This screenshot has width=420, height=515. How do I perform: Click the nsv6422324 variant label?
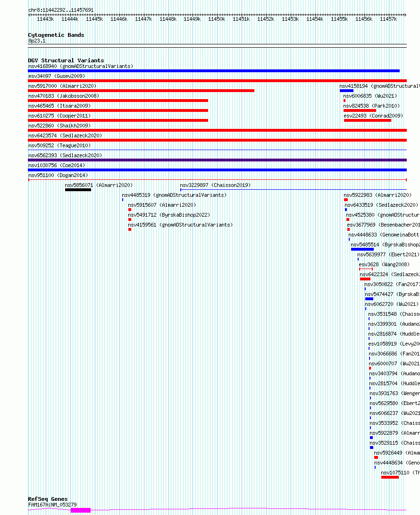pyautogui.click(x=390, y=274)
